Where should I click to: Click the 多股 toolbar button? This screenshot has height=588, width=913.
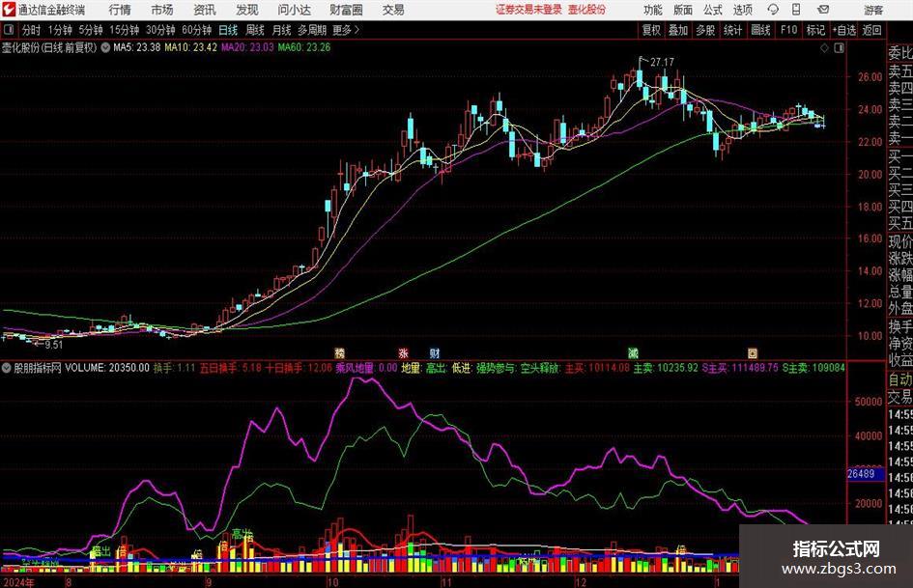[705, 30]
